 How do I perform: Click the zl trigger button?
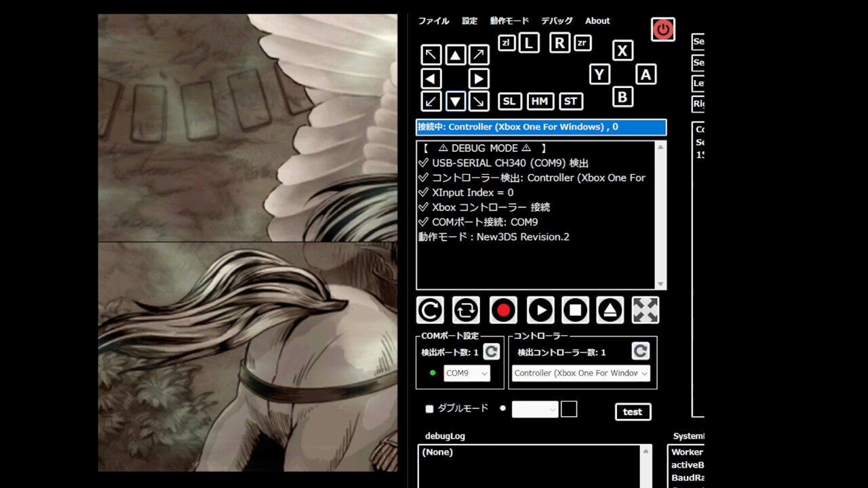coord(507,43)
